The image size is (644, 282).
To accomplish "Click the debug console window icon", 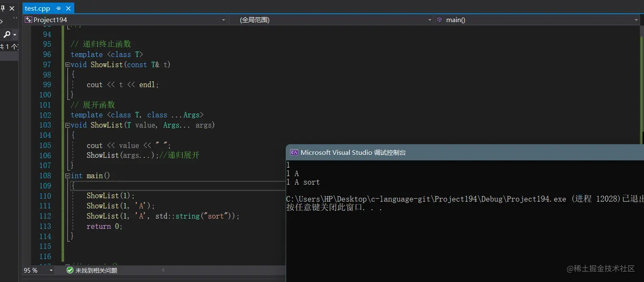I will 294,152.
